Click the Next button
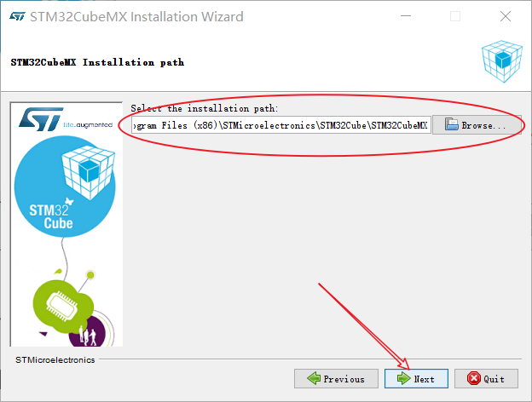 coord(416,378)
